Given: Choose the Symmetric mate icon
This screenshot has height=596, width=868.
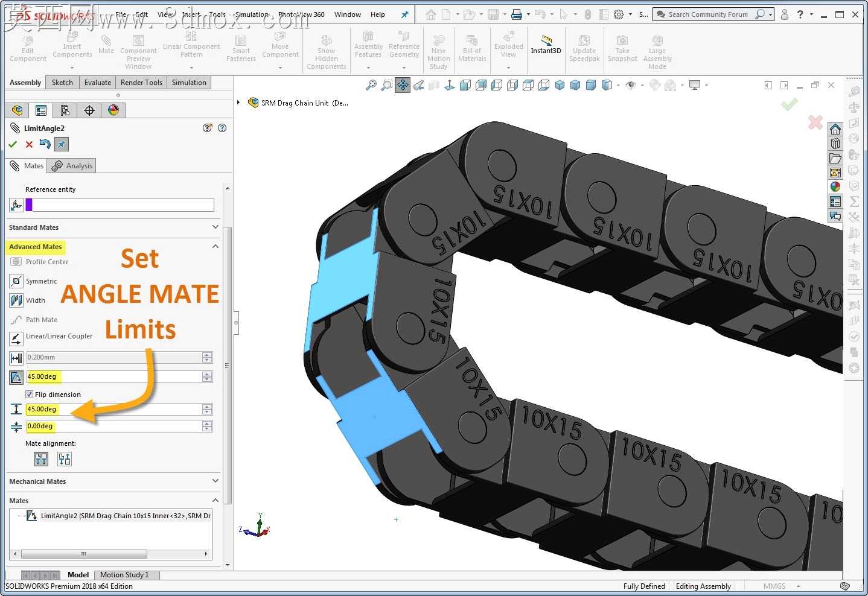Looking at the screenshot, I should pos(16,281).
